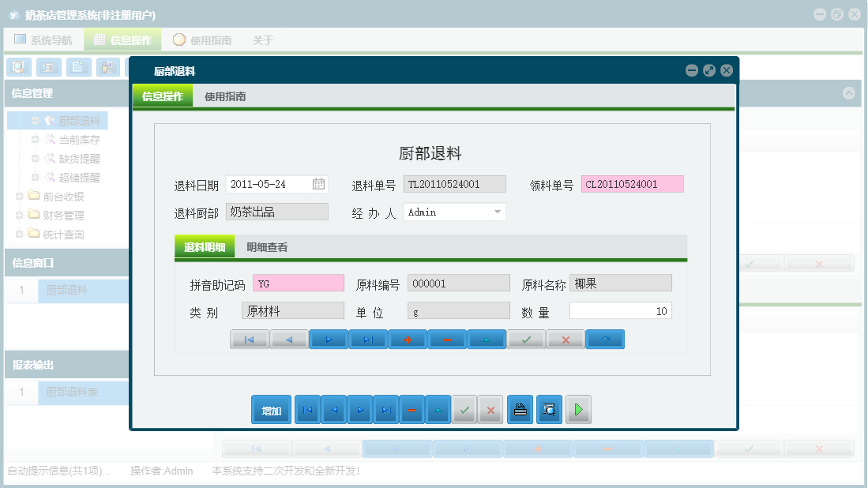
Task: Open the 经办人 dropdown
Action: [498, 212]
